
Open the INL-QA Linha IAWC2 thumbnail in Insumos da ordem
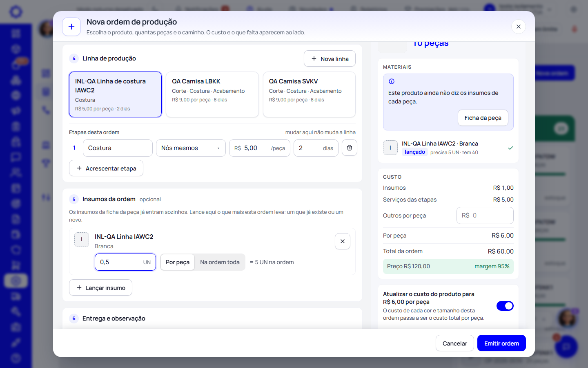point(82,240)
